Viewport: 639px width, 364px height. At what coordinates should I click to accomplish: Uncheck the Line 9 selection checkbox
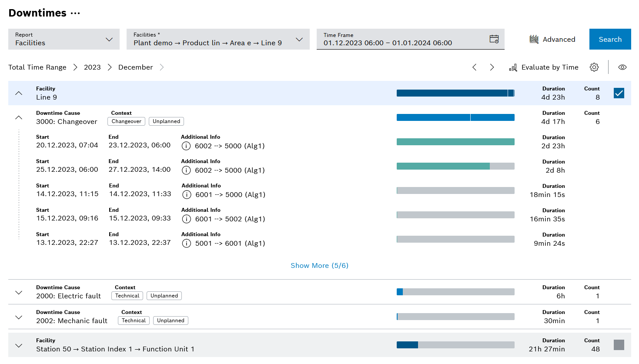pos(619,93)
